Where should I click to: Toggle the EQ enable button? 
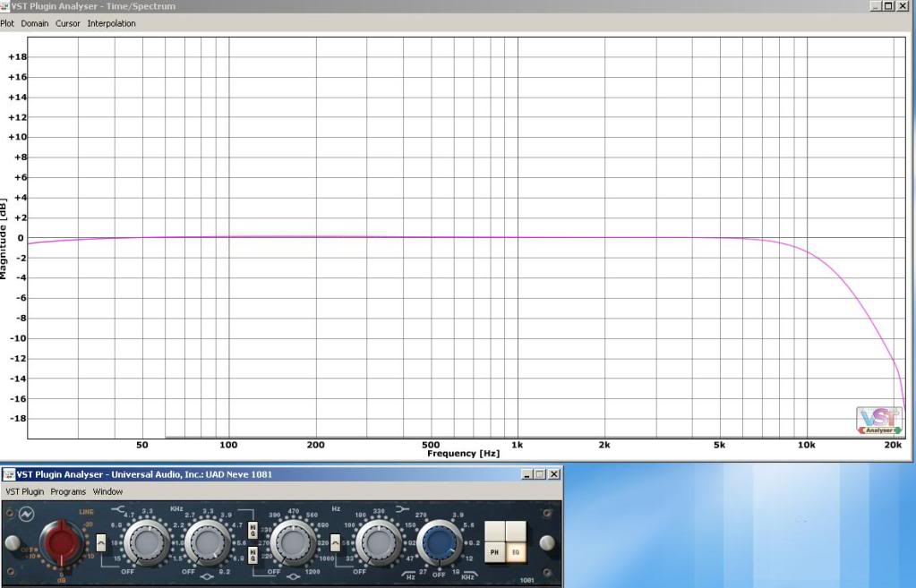click(516, 553)
